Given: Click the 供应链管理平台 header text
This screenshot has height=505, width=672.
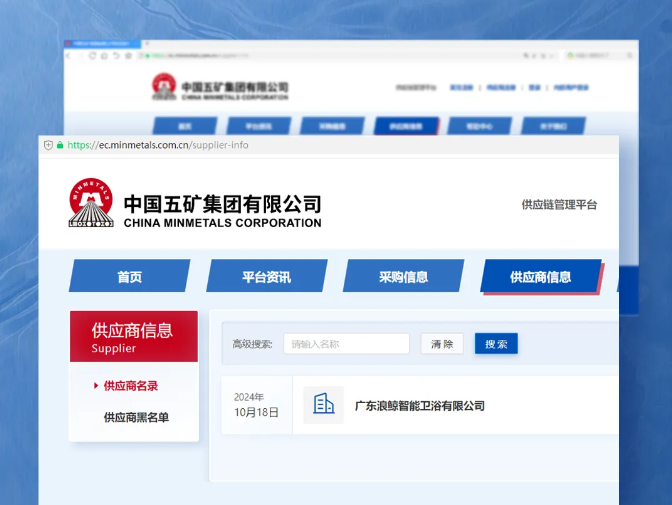Looking at the screenshot, I should point(559,205).
